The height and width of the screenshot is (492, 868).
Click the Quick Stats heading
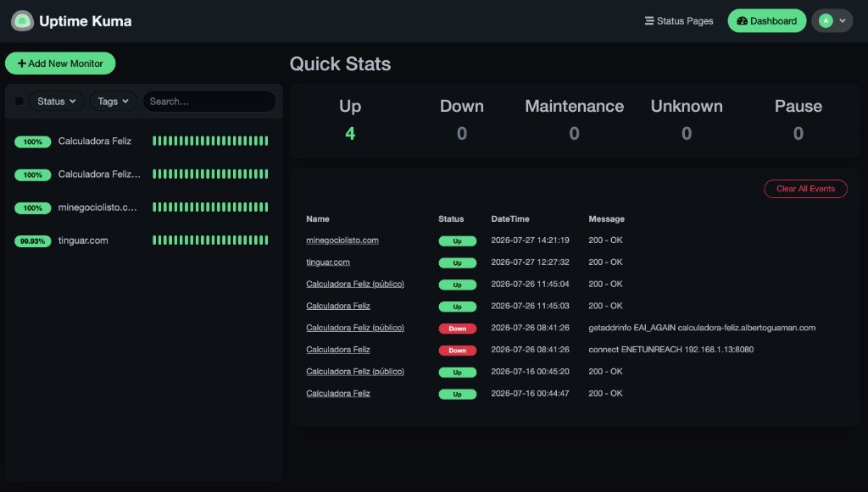(340, 64)
